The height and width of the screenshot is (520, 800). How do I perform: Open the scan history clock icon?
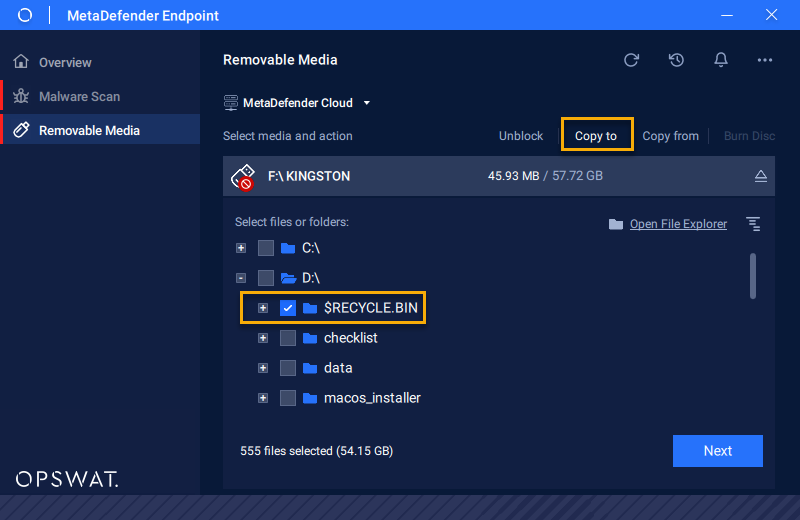pyautogui.click(x=677, y=60)
